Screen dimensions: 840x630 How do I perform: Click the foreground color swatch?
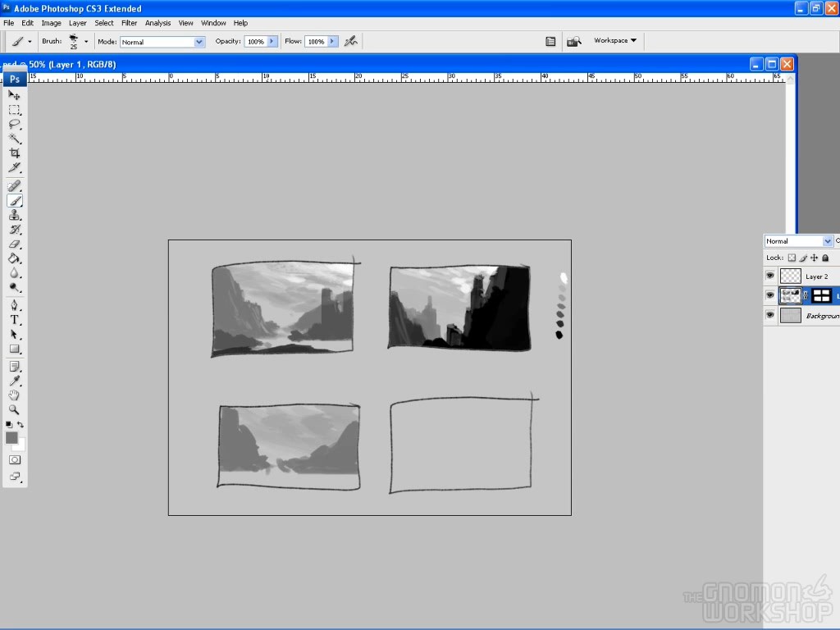[x=11, y=438]
